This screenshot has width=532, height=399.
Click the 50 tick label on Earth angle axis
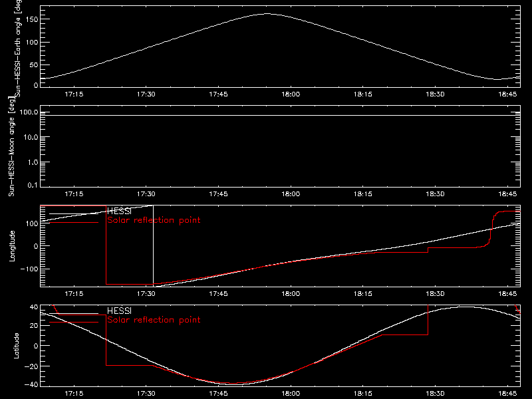tap(34, 65)
